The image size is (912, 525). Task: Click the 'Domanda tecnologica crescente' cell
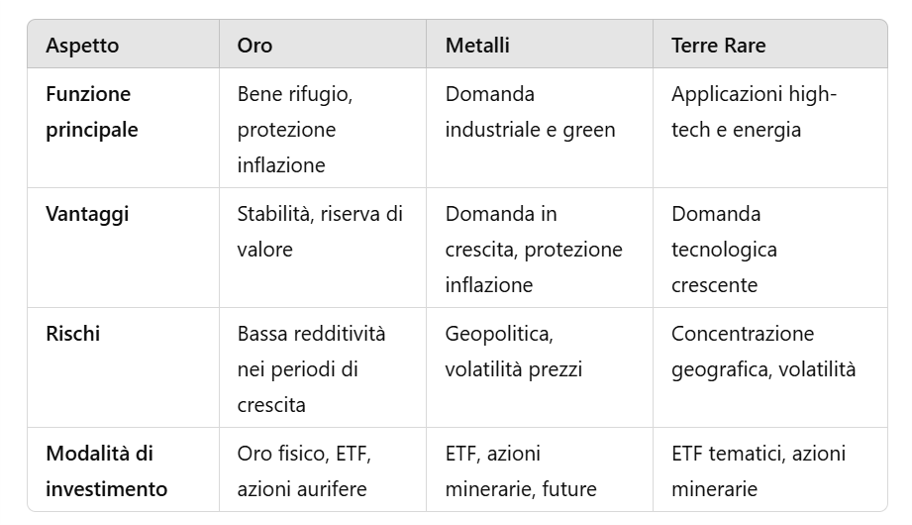(724, 249)
